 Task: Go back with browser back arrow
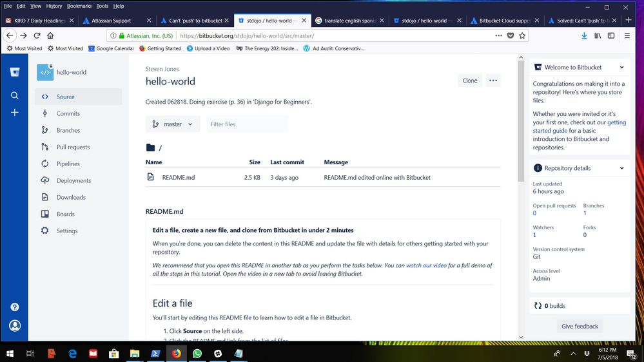(x=10, y=35)
